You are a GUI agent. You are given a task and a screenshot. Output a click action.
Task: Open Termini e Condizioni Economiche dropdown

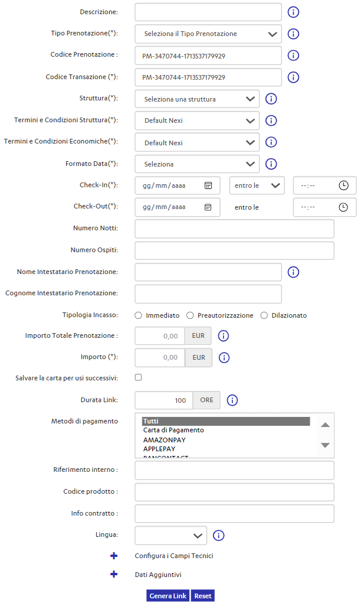tap(197, 143)
